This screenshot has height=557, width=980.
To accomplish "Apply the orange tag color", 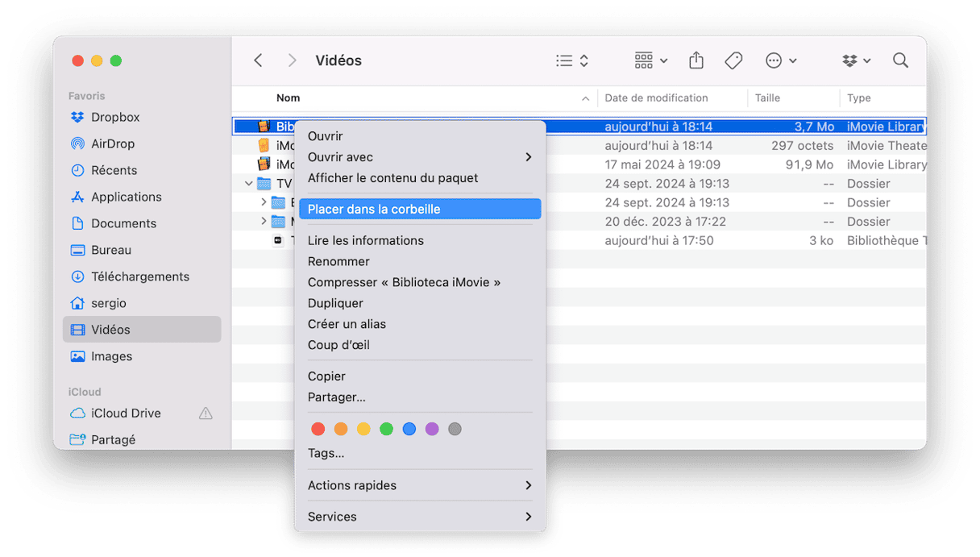I will 341,429.
